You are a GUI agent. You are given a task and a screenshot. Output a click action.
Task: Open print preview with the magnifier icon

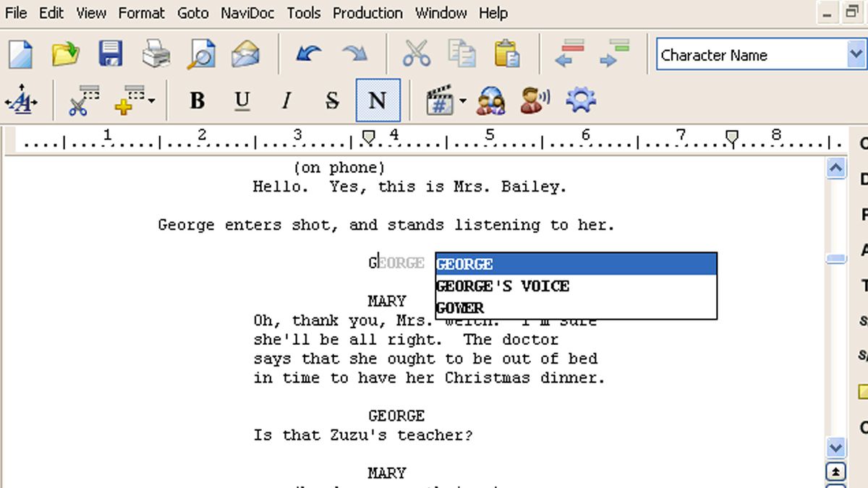point(201,53)
